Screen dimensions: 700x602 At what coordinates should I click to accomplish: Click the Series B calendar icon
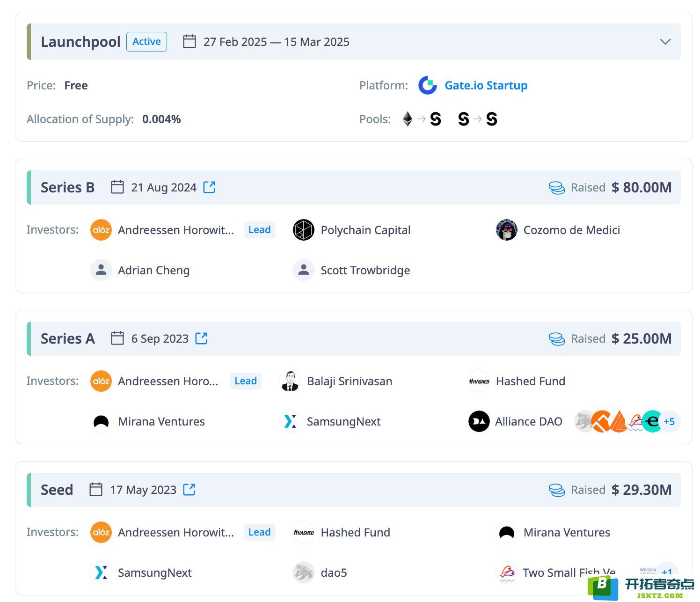117,187
